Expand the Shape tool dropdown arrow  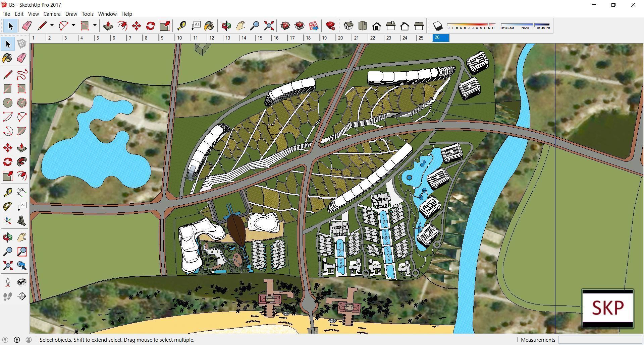tap(95, 25)
